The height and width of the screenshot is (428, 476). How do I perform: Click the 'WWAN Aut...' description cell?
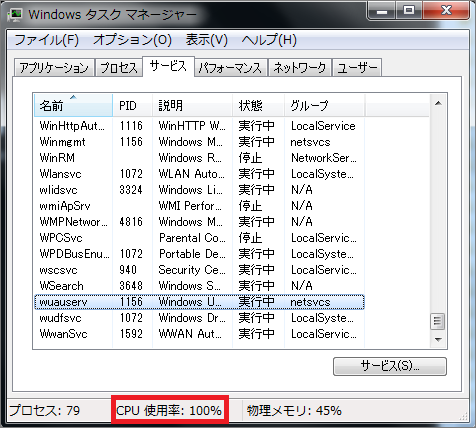point(190,334)
